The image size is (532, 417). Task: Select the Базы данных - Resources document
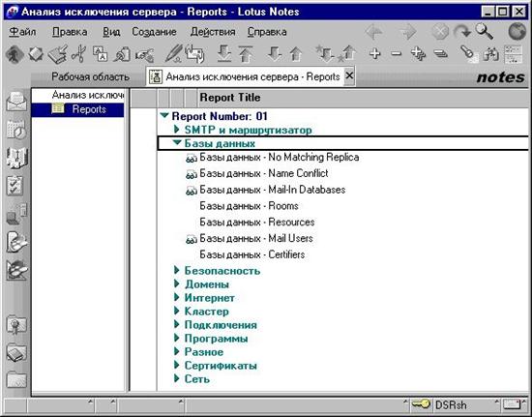tap(257, 223)
